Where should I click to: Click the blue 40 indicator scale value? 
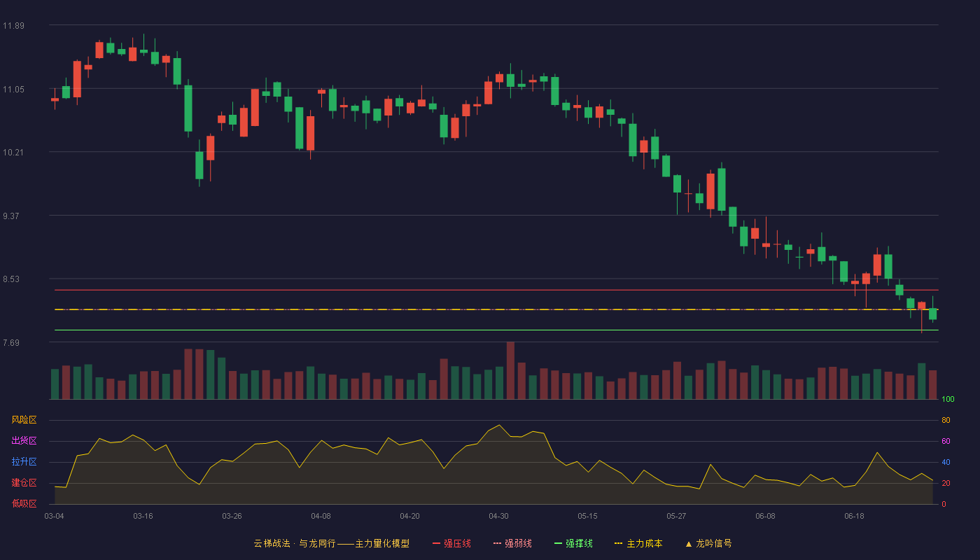pyautogui.click(x=946, y=463)
